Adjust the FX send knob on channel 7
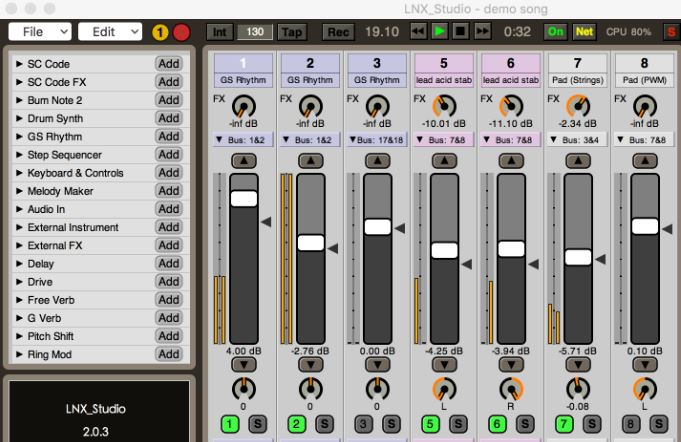681x442 pixels. pos(578,106)
